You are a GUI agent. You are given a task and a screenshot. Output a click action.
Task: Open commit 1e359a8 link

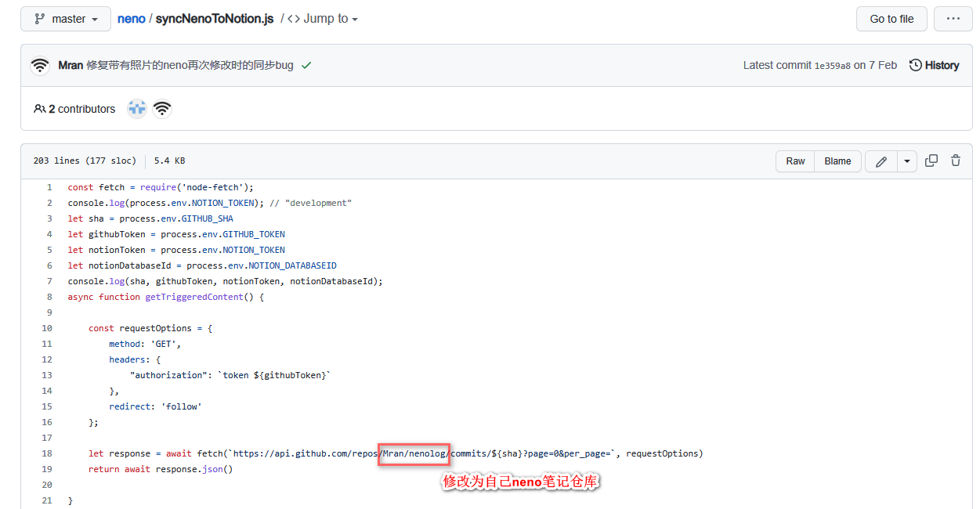[x=833, y=66]
